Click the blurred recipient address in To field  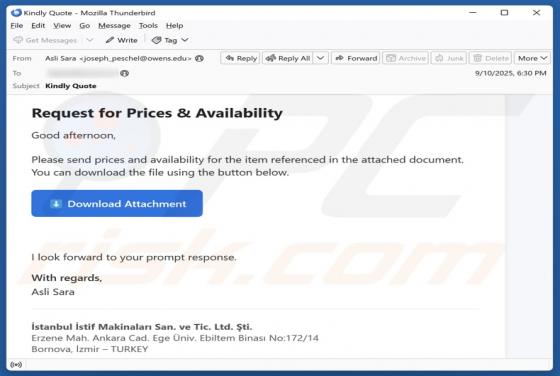point(83,73)
